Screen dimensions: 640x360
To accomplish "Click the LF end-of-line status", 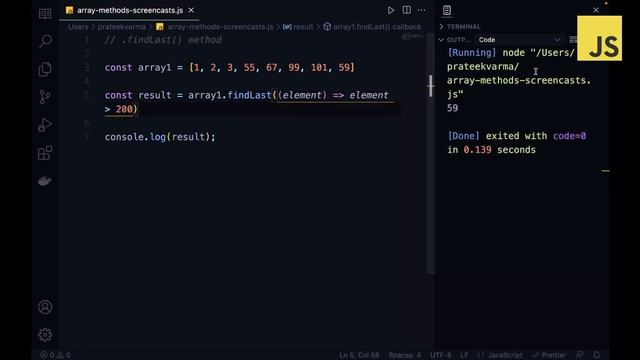I will coord(464,355).
